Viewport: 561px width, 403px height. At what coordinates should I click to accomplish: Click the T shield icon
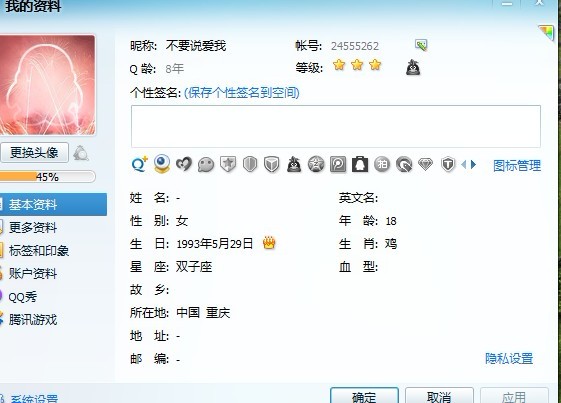(x=448, y=165)
